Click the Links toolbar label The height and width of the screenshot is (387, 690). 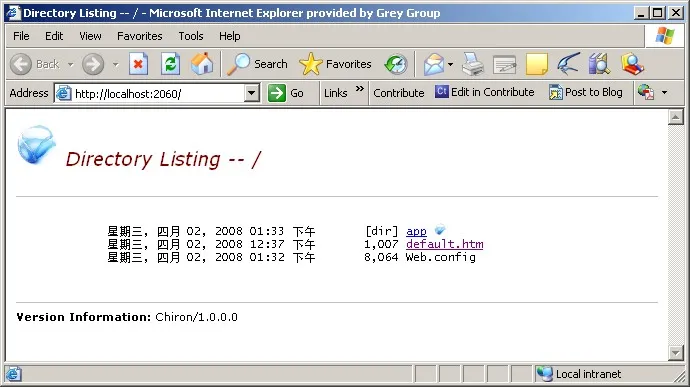(x=335, y=93)
